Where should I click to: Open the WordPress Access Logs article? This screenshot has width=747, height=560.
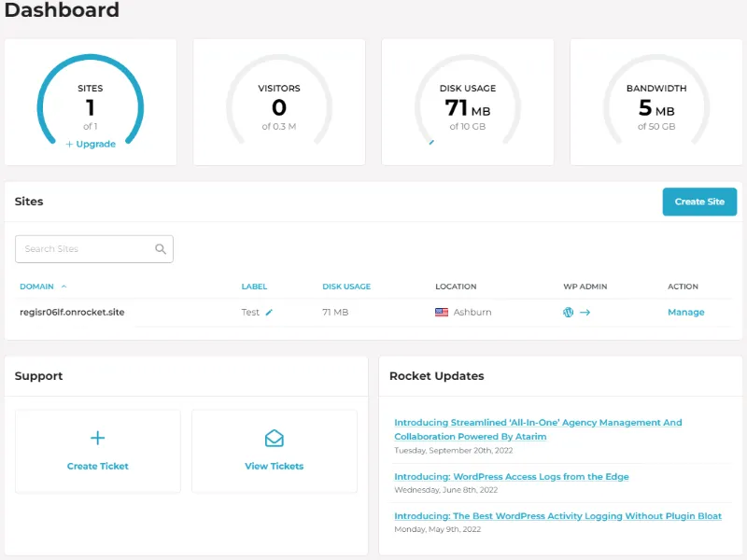pos(514,476)
